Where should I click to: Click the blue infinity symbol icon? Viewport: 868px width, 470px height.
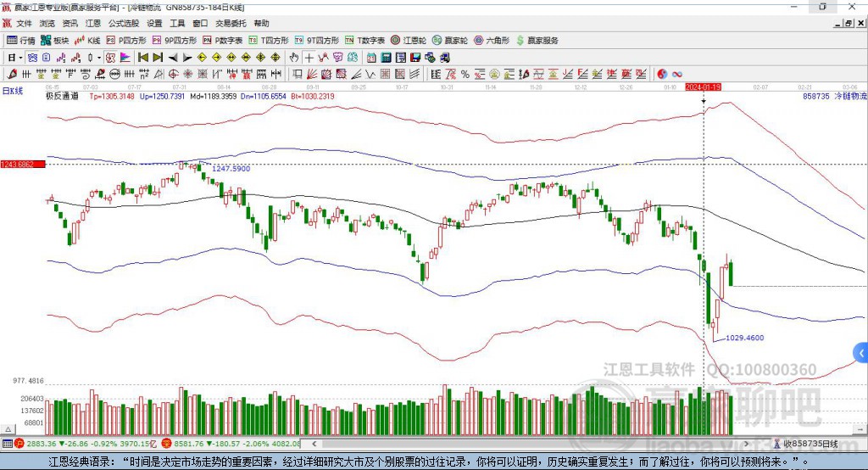click(677, 74)
